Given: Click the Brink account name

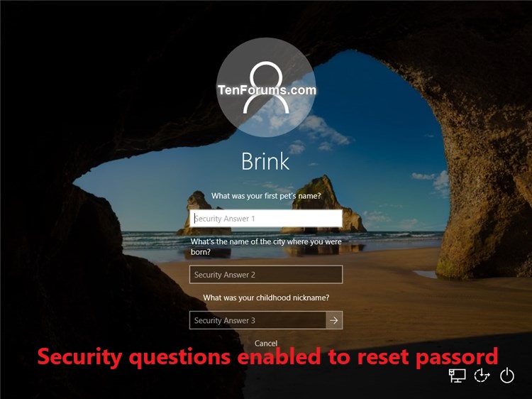Looking at the screenshot, I should [265, 161].
